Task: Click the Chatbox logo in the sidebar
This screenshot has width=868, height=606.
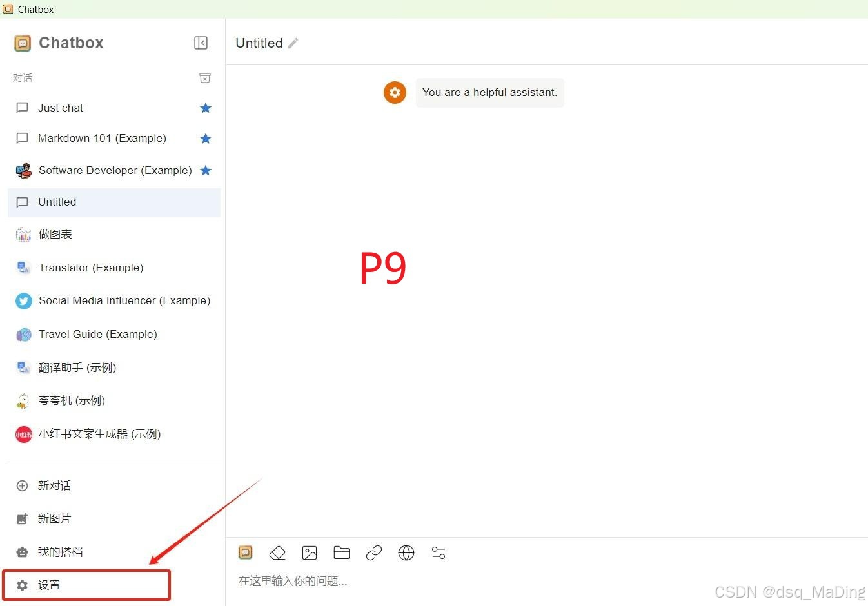Action: (23, 43)
